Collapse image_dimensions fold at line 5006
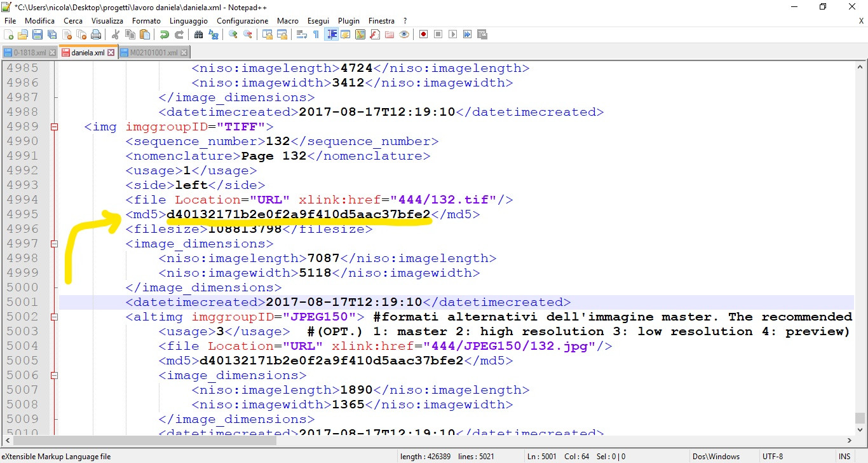 click(x=55, y=375)
